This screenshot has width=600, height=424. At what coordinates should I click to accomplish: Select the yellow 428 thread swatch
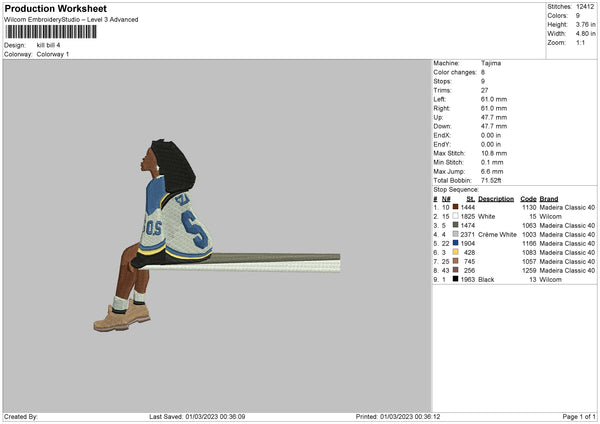click(x=455, y=252)
